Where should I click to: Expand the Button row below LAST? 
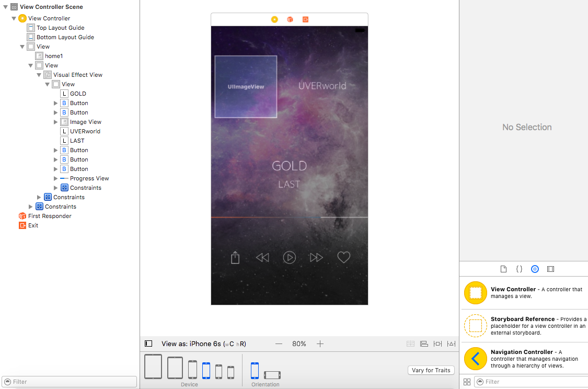[x=55, y=150]
